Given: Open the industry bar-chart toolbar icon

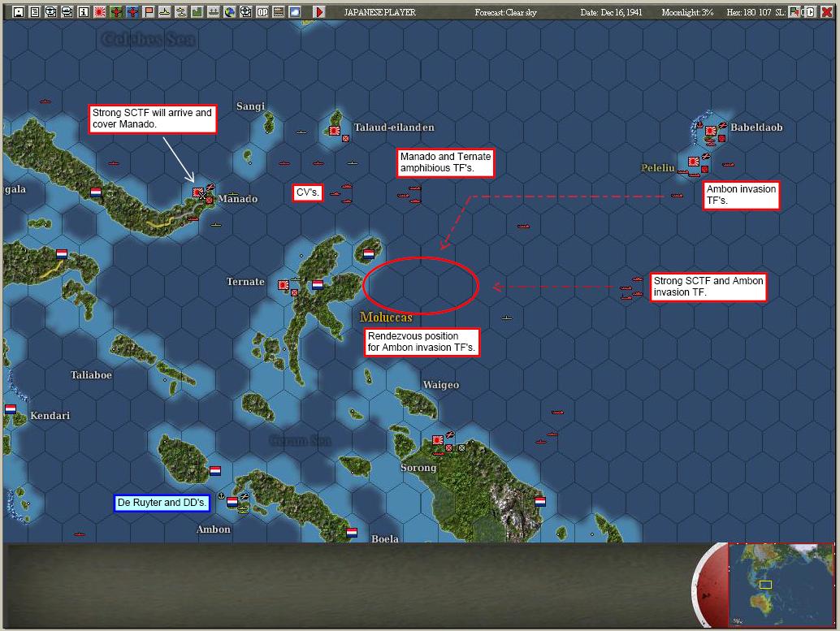Looking at the screenshot, I should point(197,12).
